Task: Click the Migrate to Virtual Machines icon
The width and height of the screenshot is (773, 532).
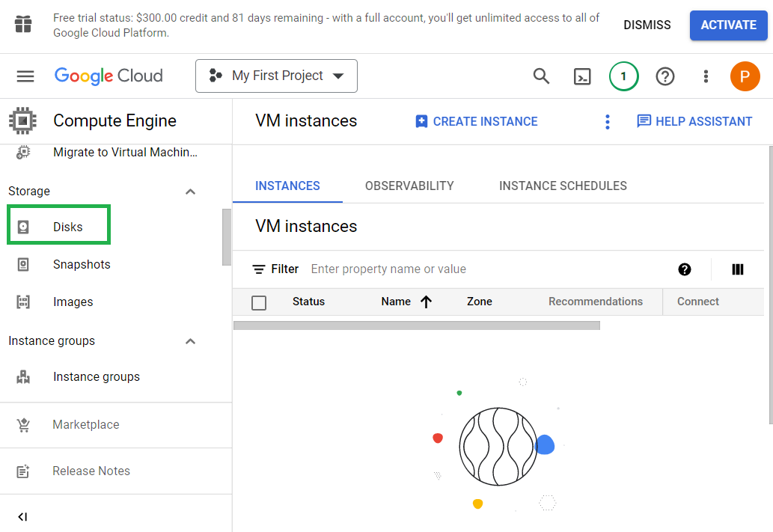Action: [x=23, y=153]
